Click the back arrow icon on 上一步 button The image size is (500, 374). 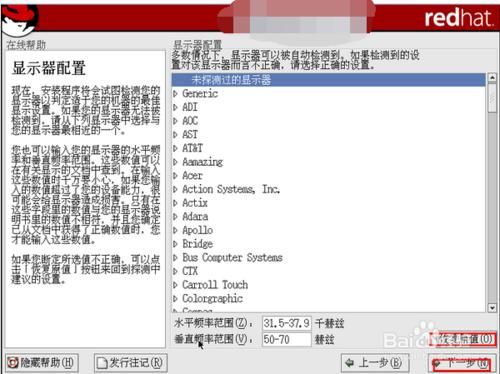[x=350, y=363]
